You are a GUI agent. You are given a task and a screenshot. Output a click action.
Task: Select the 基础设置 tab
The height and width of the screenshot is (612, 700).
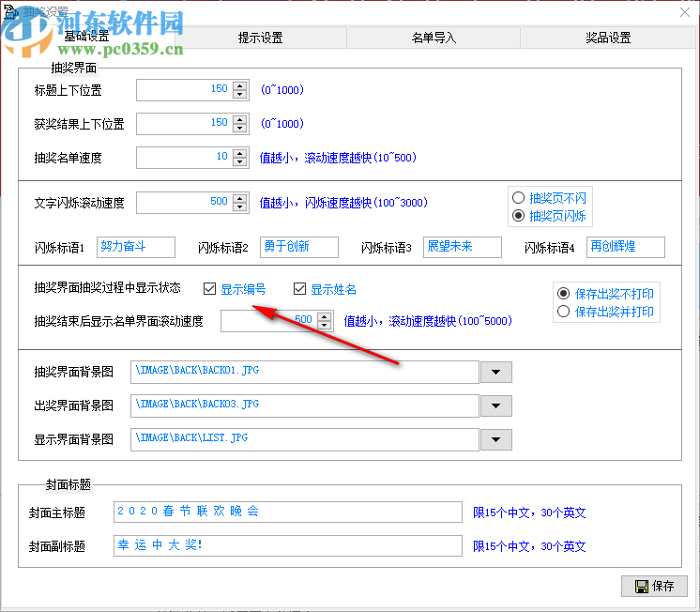[x=86, y=37]
